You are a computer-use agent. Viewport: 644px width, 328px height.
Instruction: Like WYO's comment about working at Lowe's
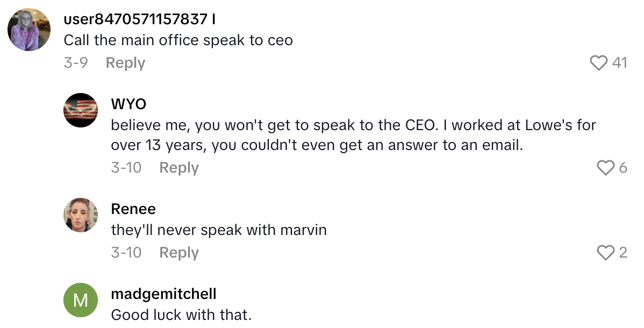[605, 168]
